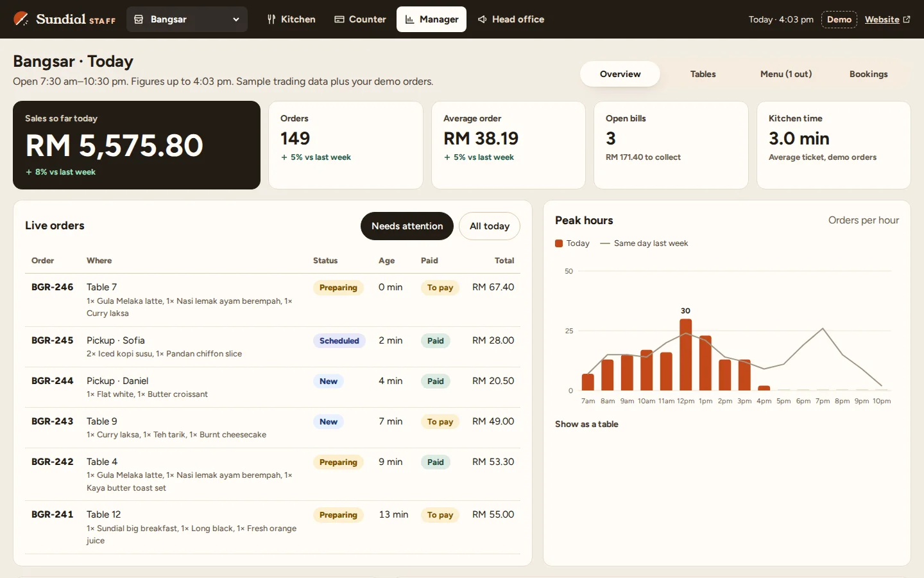
Task: Click the New status badge on BGR-244
Action: pos(329,381)
